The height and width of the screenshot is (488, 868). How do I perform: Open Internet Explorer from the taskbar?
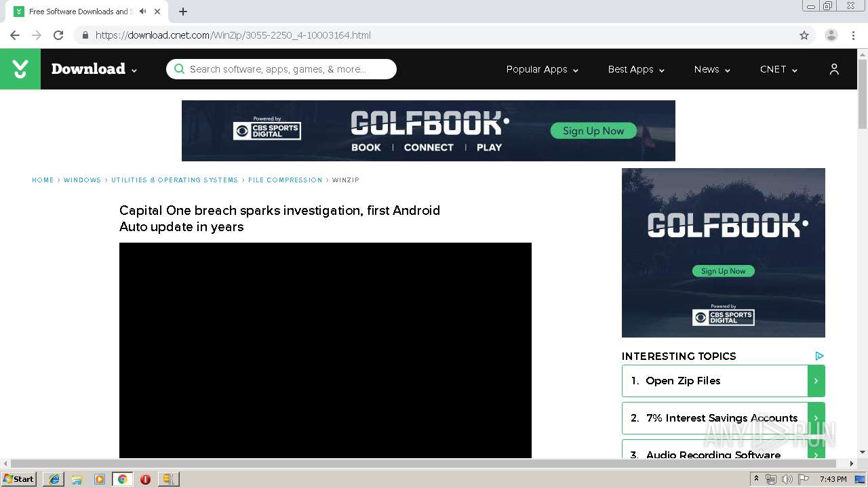pos(54,479)
